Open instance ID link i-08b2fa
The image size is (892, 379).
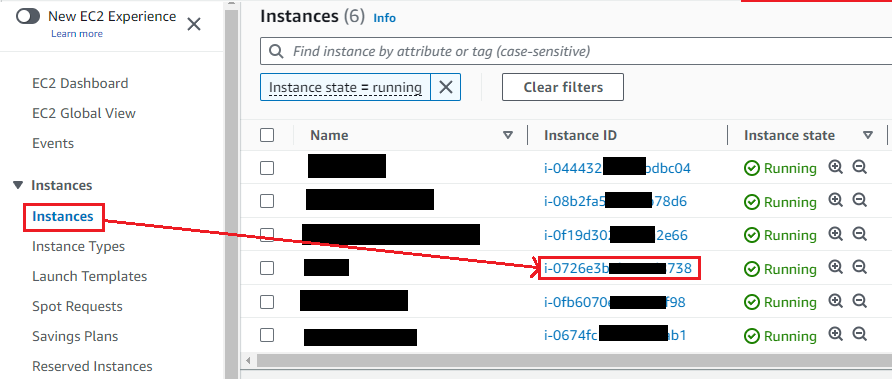coord(616,201)
